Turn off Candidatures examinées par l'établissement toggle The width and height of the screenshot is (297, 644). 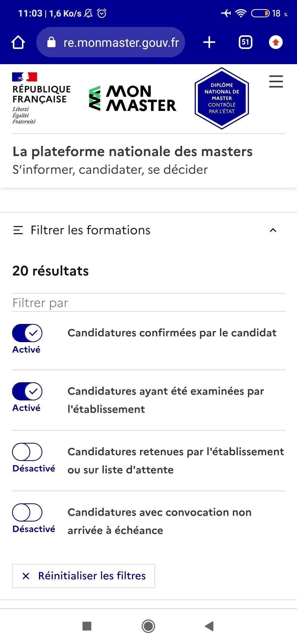point(27,391)
